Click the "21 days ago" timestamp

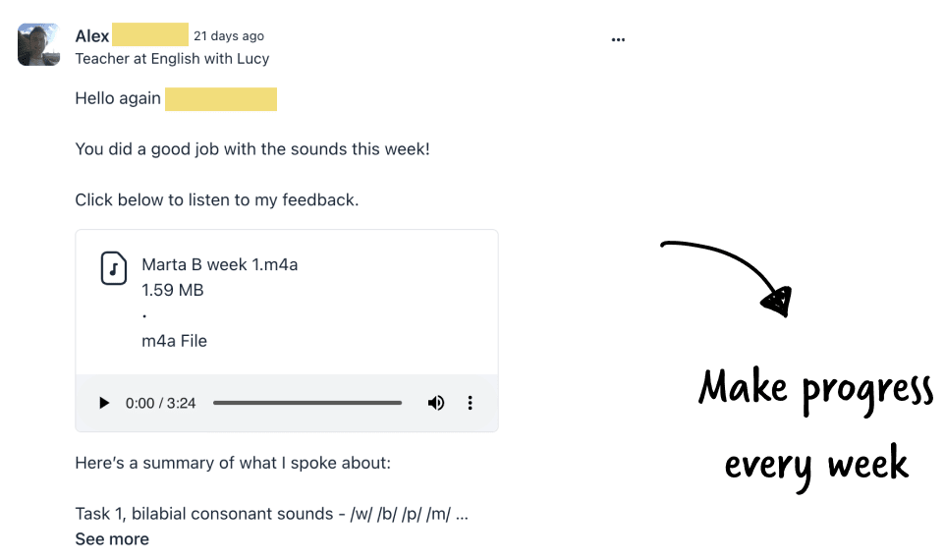click(229, 36)
